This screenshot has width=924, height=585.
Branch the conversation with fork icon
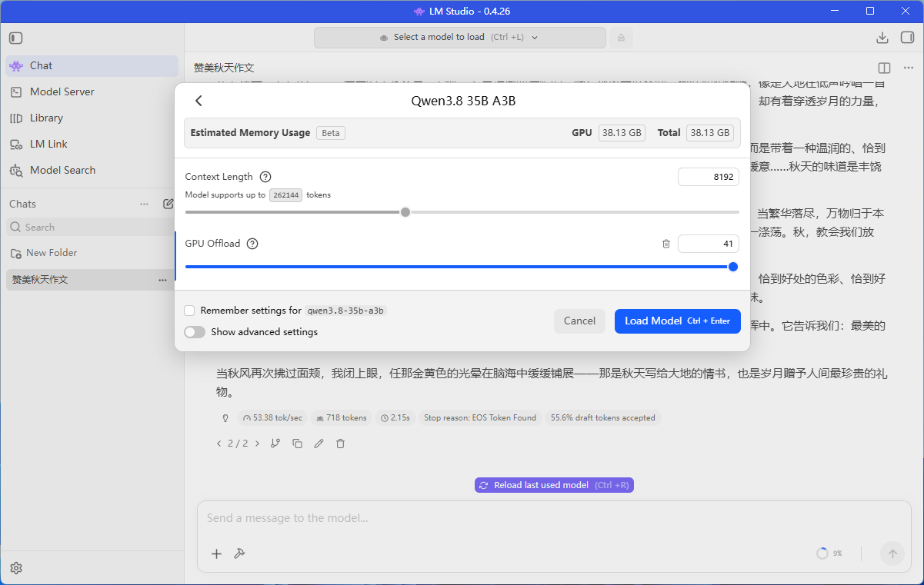[275, 444]
